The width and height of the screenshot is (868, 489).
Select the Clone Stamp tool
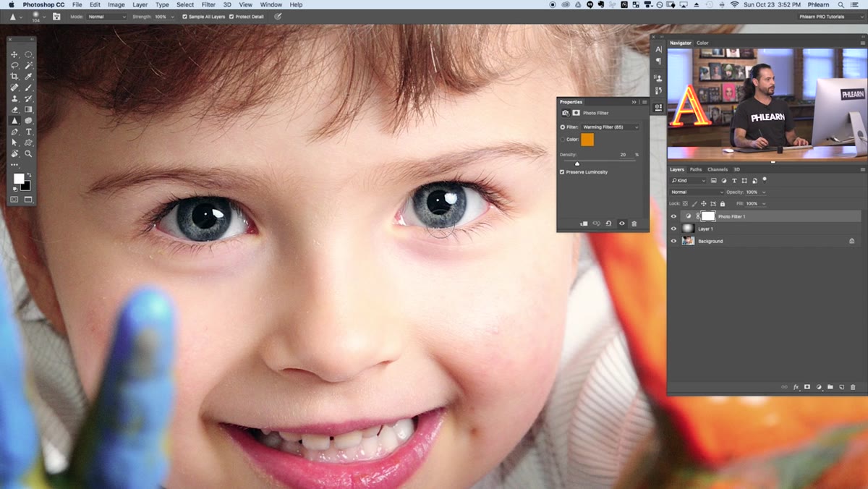(x=14, y=98)
